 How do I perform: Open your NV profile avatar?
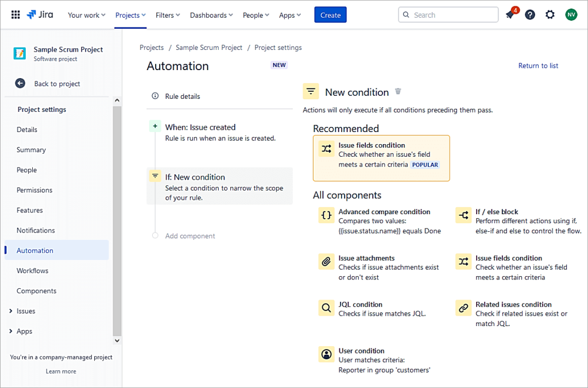(x=571, y=14)
